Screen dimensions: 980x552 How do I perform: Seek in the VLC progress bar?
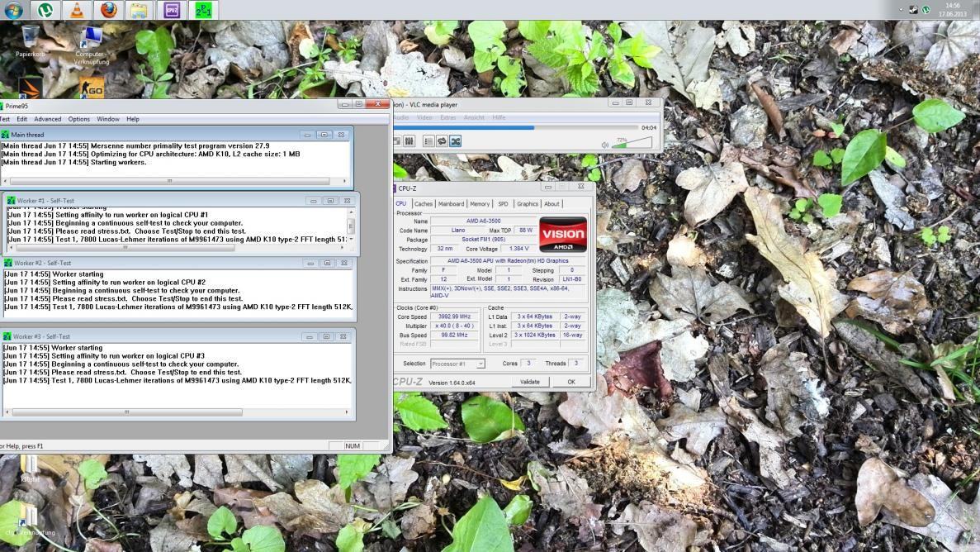[516, 128]
